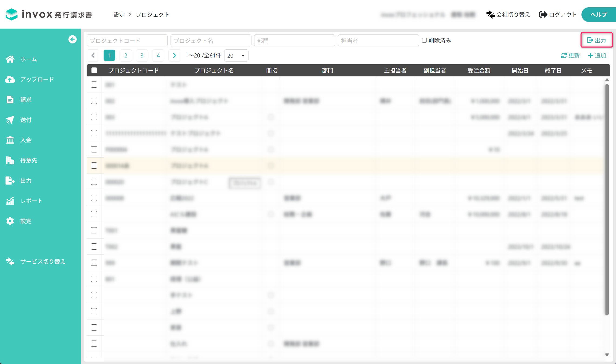Go to the previous page with the left chevron

coord(93,56)
